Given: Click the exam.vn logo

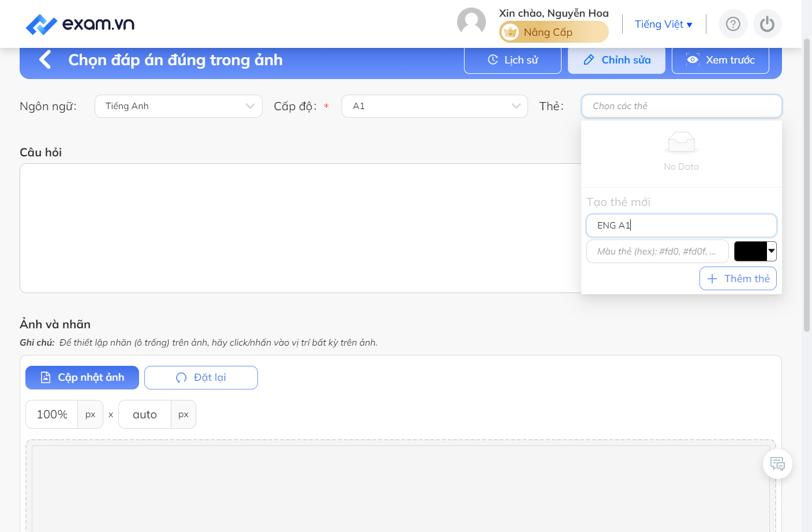Looking at the screenshot, I should [80, 24].
